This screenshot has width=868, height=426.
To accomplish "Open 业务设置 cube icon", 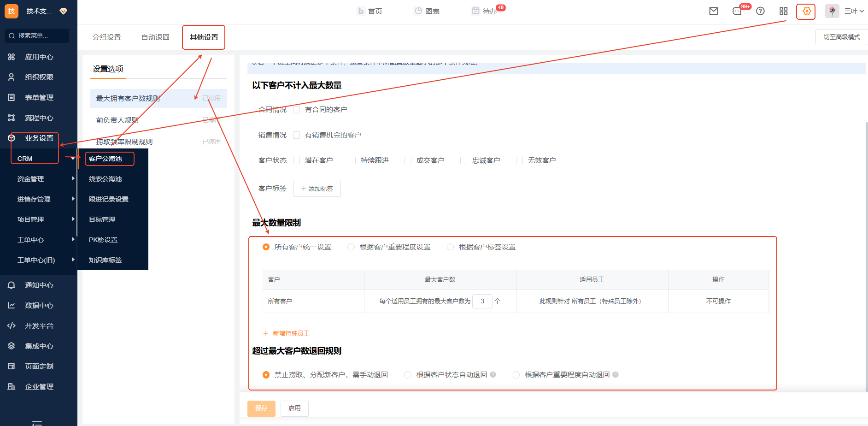I will point(12,138).
